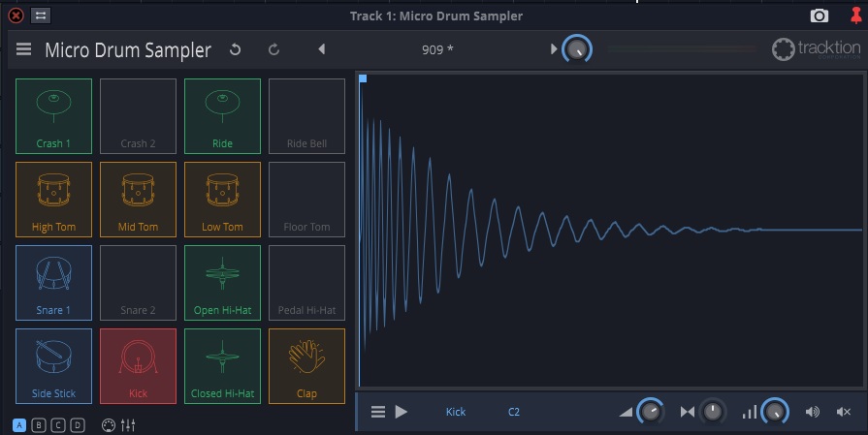Image resolution: width=868 pixels, height=435 pixels.
Task: Adjust the sample pan knob
Action: click(713, 412)
